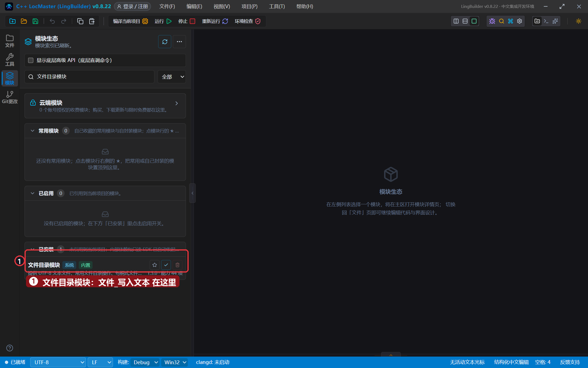Open settings gear icon in toolbar
Image resolution: width=588 pixels, height=368 pixels.
coord(519,21)
